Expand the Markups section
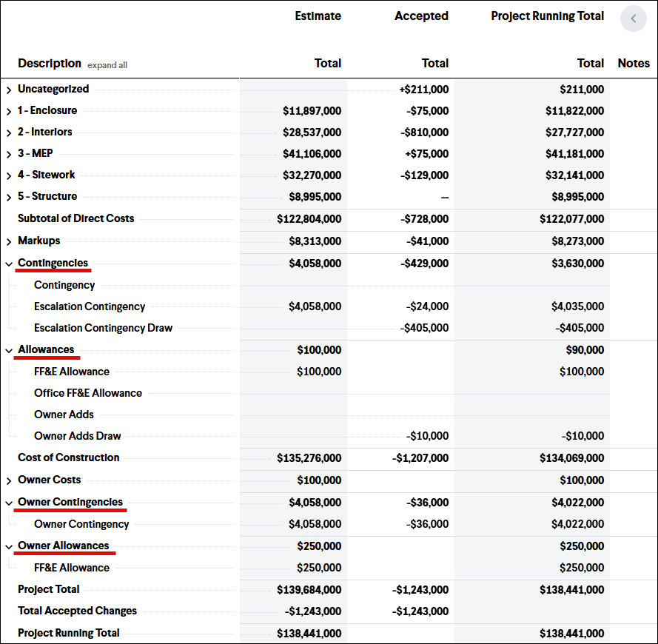The height and width of the screenshot is (644, 658). tap(9, 241)
